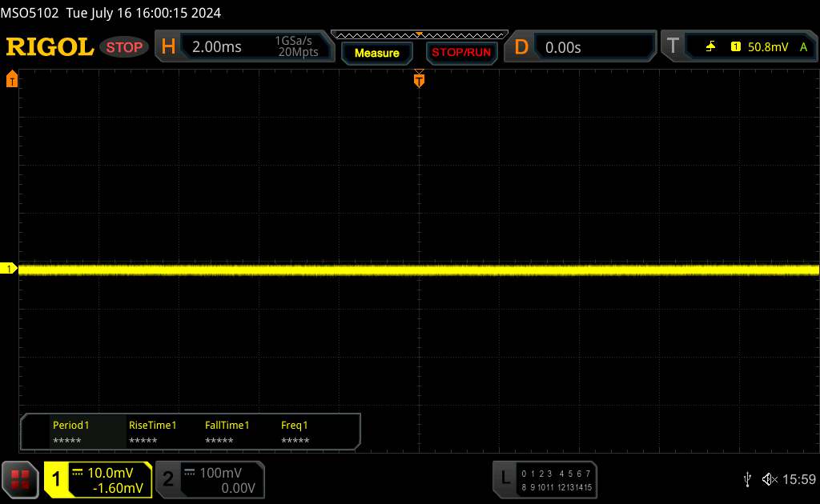This screenshot has width=820, height=504.
Task: Click the Freq1 measurement
Action: [295, 433]
